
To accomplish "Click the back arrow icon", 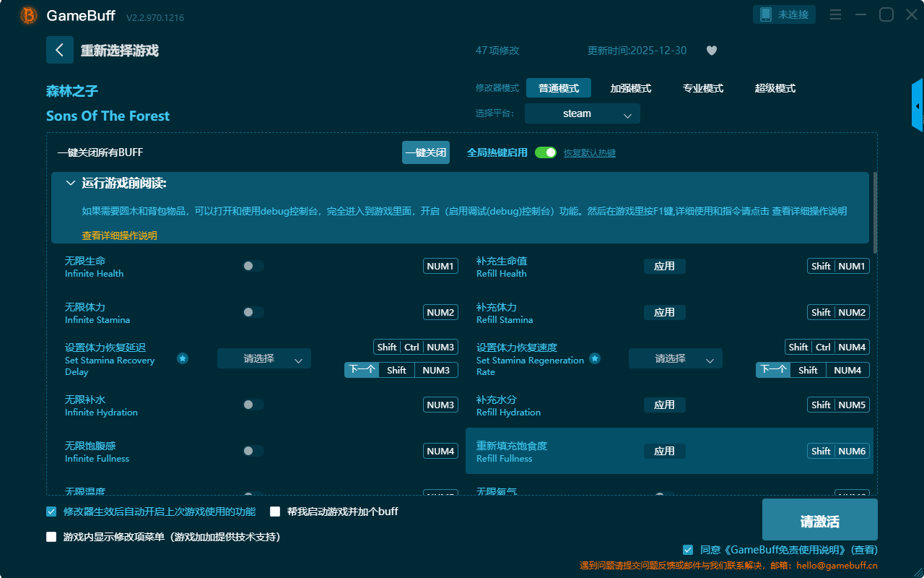I will click(x=59, y=50).
